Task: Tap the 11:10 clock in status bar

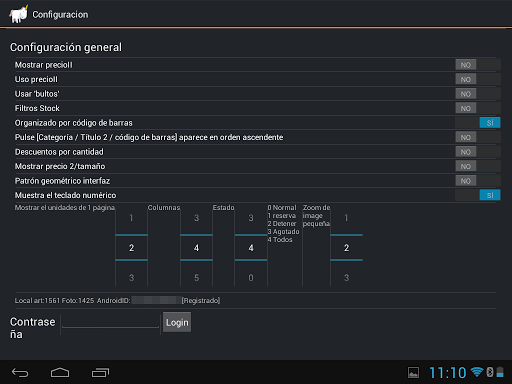Action: tap(447, 373)
